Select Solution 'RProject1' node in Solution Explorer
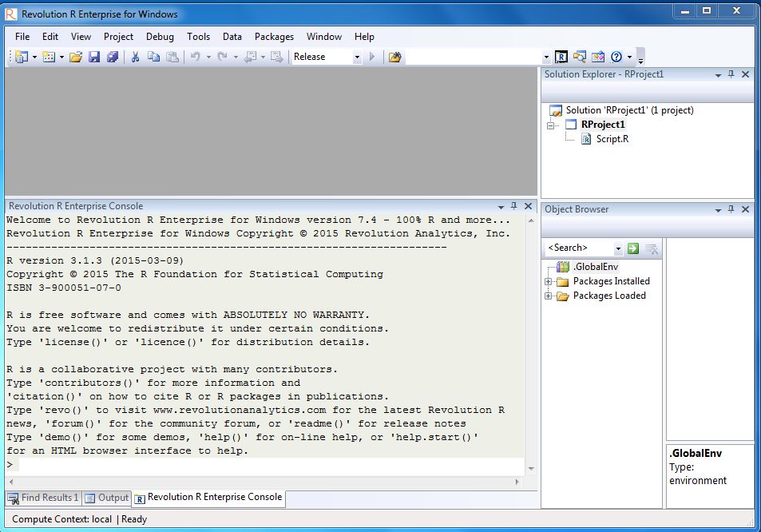Image resolution: width=761 pixels, height=532 pixels. tap(629, 110)
